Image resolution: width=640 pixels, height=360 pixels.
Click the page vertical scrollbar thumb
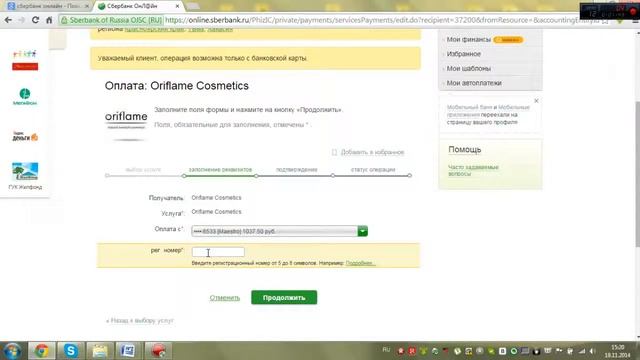[x=637, y=173]
